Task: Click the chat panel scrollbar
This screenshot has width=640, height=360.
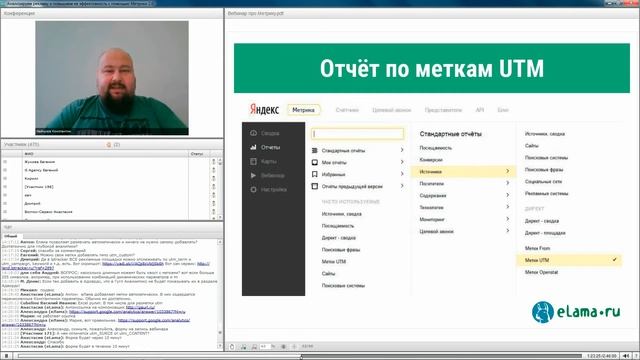Action: tap(220, 294)
